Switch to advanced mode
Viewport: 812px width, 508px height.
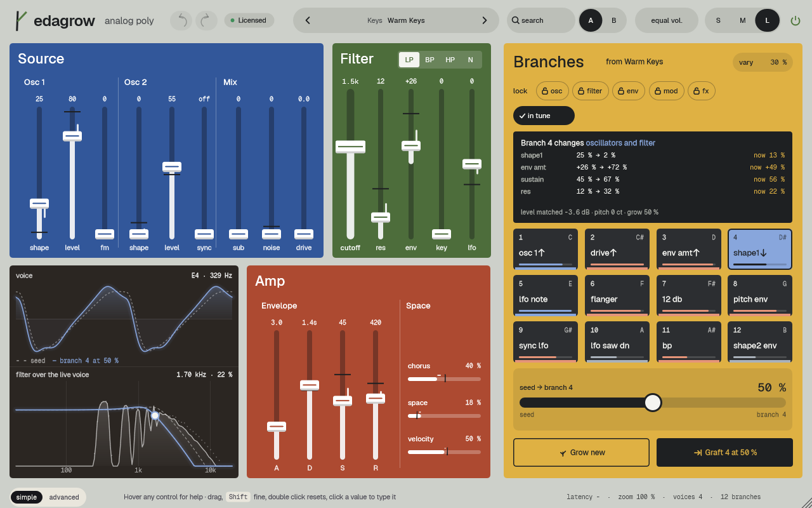tap(64, 497)
